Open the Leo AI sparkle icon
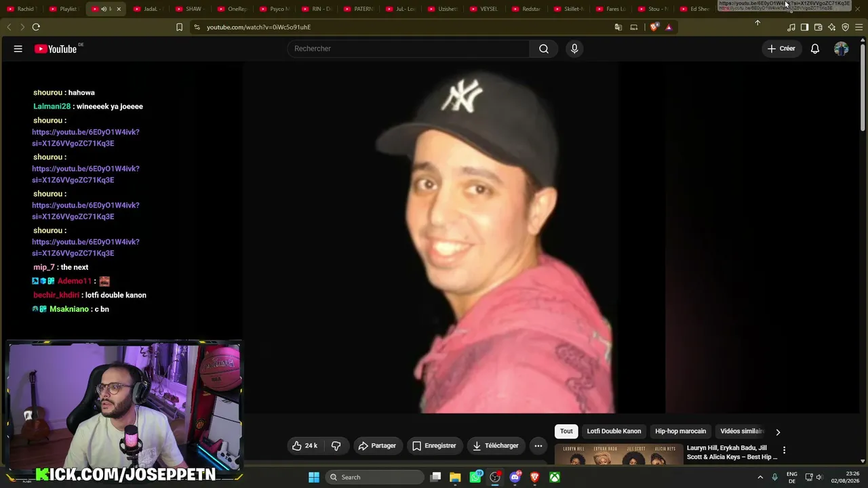This screenshot has width=868, height=488. coord(832,27)
